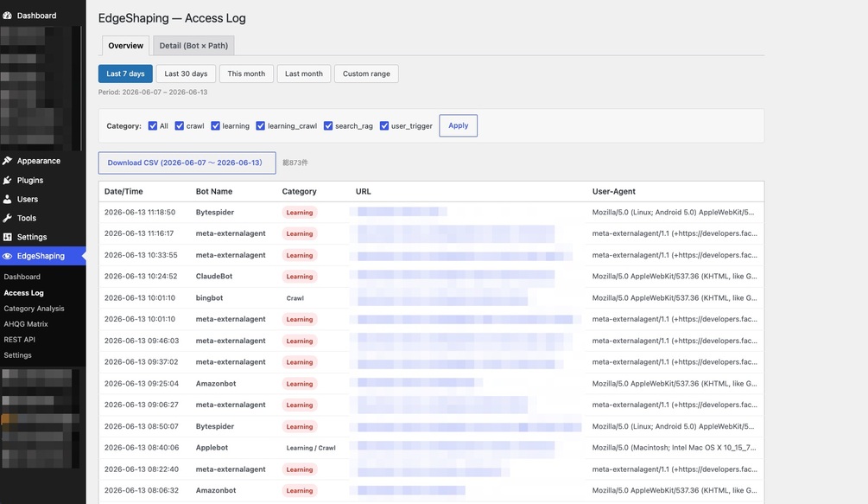Open Category Analysis submenu item
This screenshot has height=504, width=868.
[x=34, y=309]
